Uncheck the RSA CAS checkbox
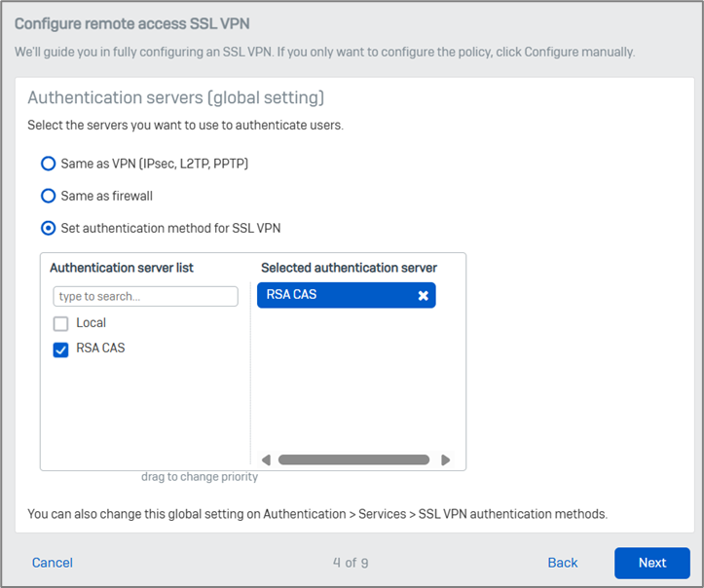The width and height of the screenshot is (704, 588). pyautogui.click(x=60, y=349)
